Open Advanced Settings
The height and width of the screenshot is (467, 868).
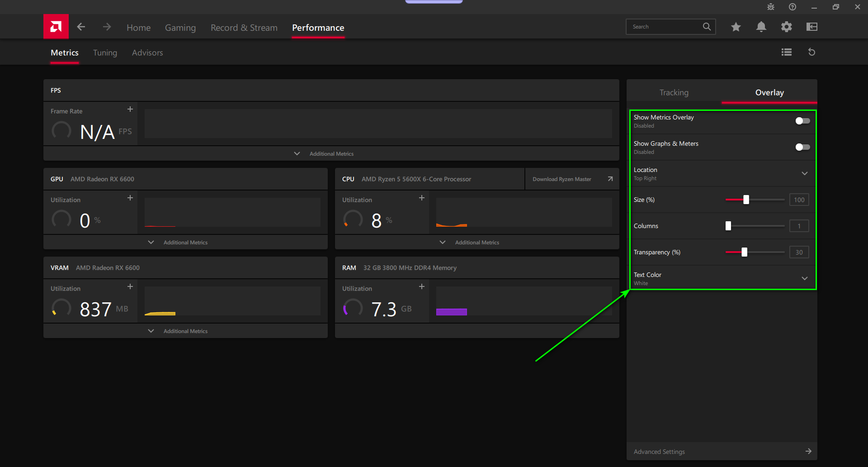click(x=722, y=451)
